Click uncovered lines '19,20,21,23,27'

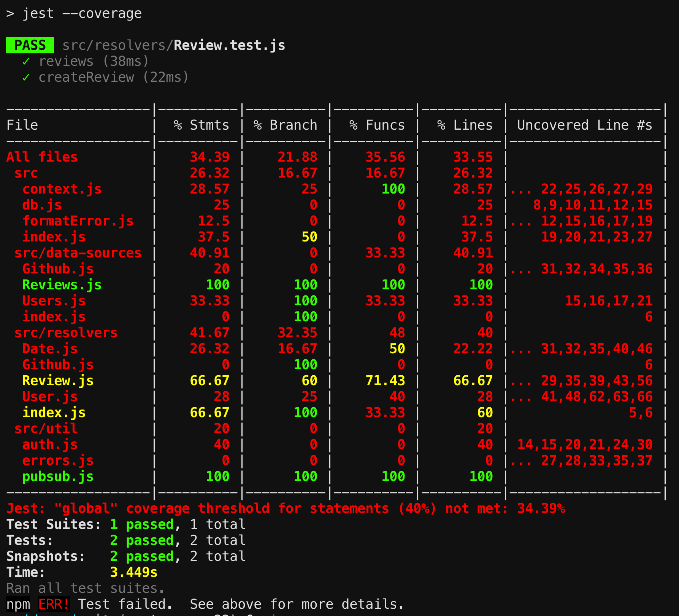[x=597, y=237]
